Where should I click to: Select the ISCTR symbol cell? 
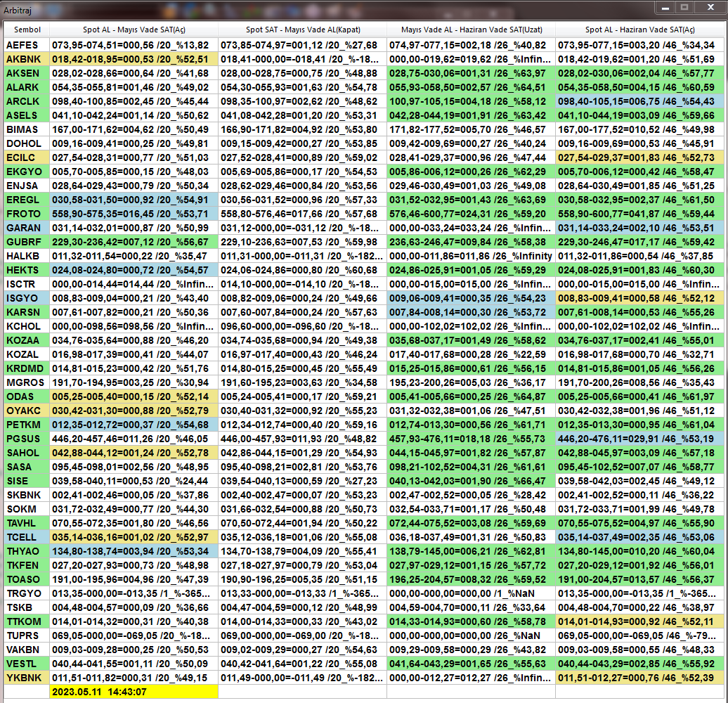[x=27, y=284]
